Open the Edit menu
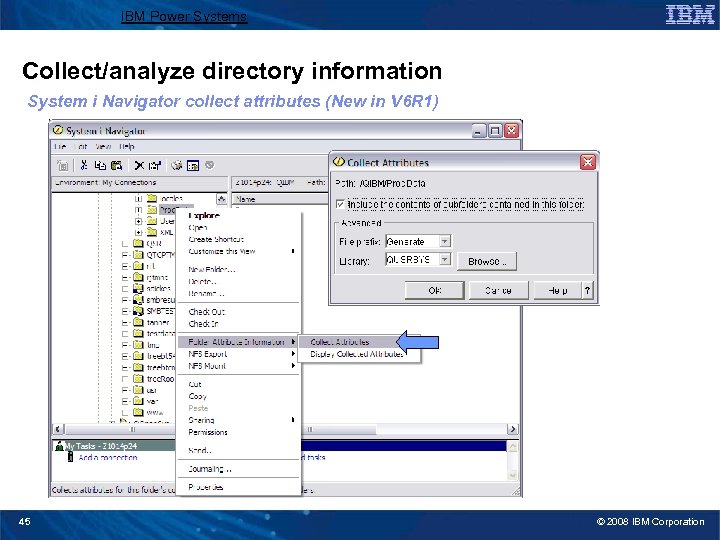The image size is (720, 540). (x=80, y=146)
